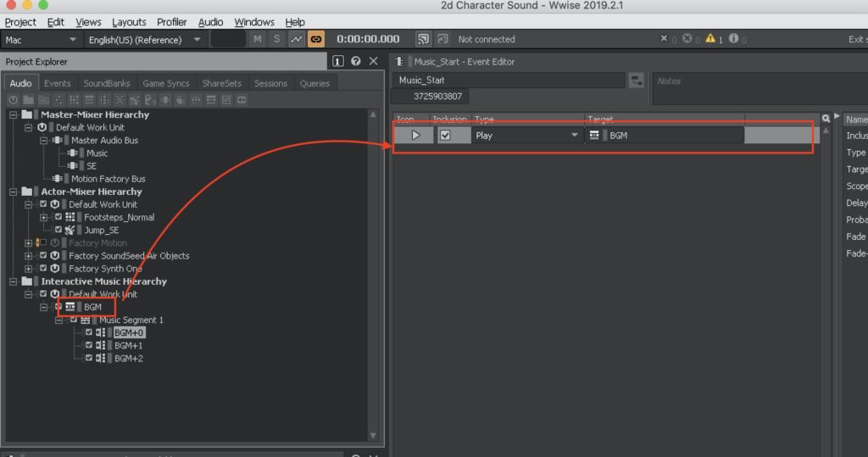Image resolution: width=868 pixels, height=457 pixels.
Task: Open the Windows menu
Action: 254,22
